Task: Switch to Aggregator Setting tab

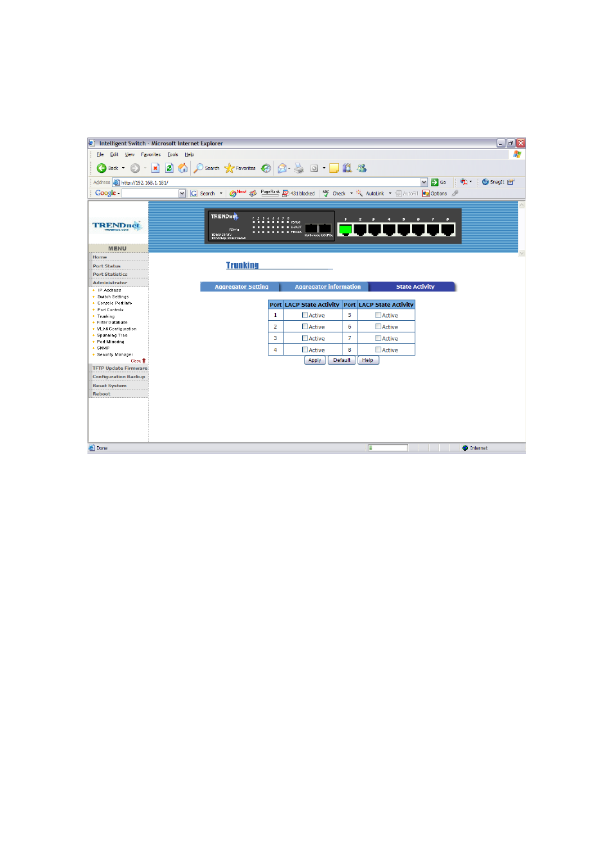Action: tap(241, 287)
